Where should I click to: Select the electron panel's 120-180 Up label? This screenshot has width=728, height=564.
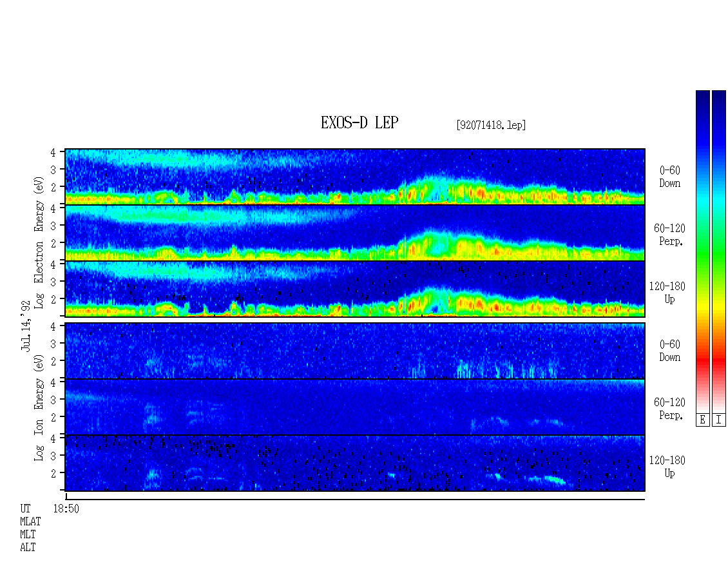click(x=667, y=293)
